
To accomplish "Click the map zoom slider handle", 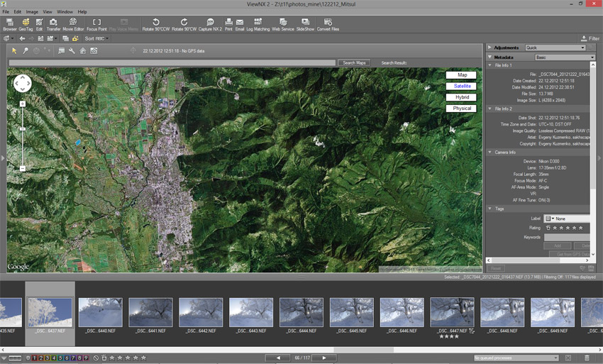I will (22, 129).
